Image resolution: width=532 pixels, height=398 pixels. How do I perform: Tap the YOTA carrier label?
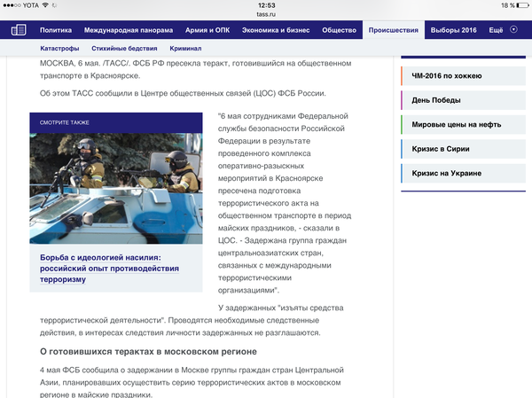click(31, 5)
